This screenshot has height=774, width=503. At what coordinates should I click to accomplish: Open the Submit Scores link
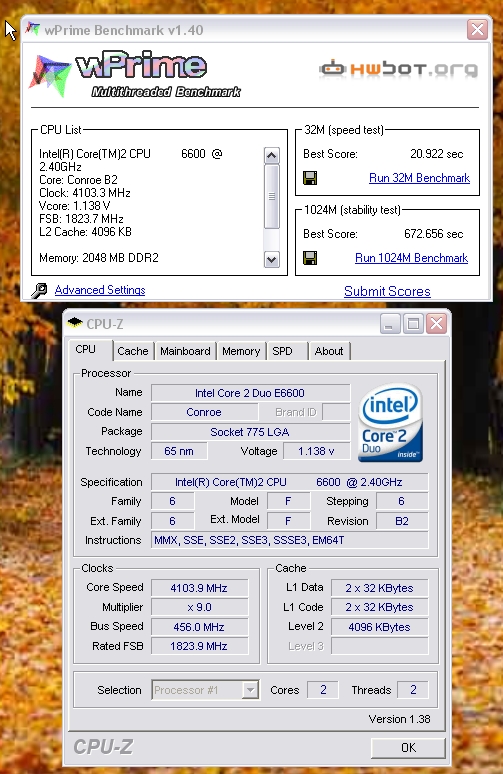coord(387,291)
